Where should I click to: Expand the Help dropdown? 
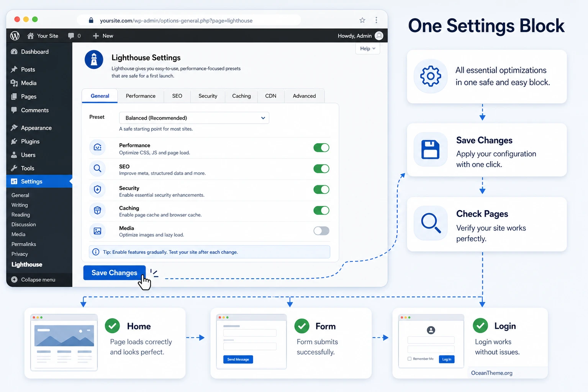click(x=368, y=49)
